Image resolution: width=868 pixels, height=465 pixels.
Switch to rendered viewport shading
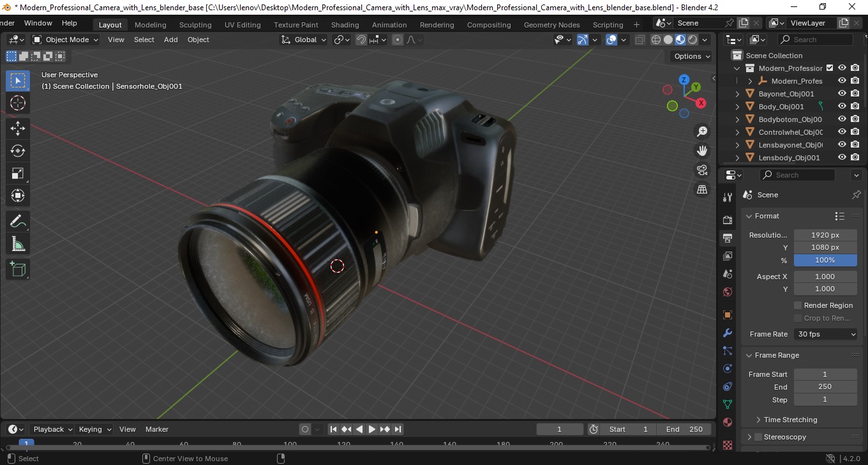point(692,40)
